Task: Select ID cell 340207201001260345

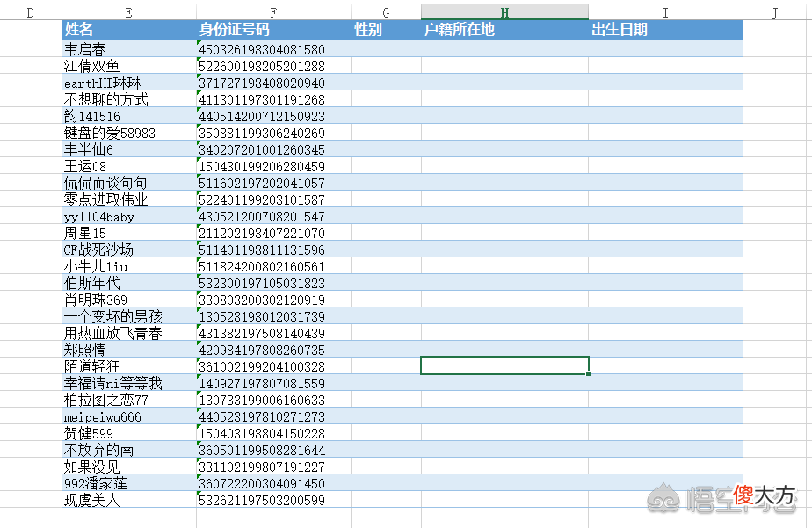Action: (x=273, y=149)
